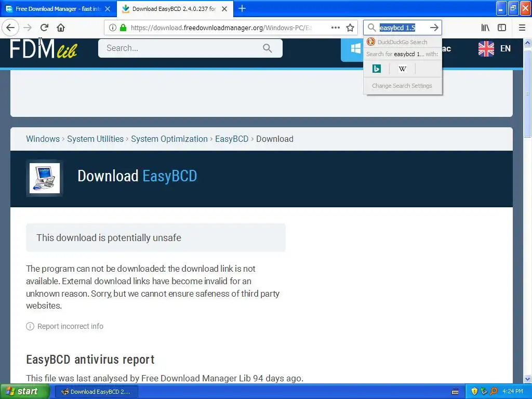Viewport: 532px width, 399px height.
Task: Click the 4:24 PM taskbar clock
Action: click(513, 391)
